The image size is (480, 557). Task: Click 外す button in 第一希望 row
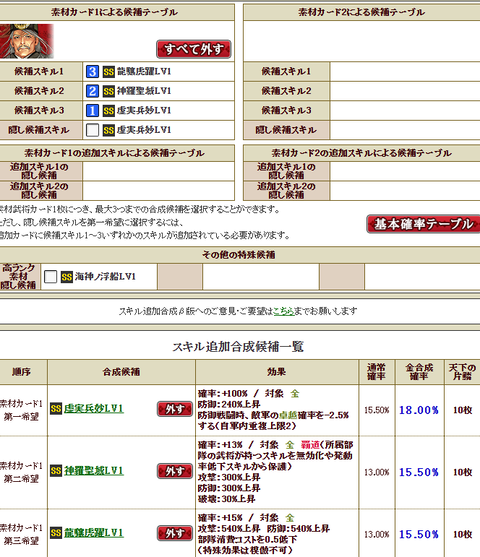tap(175, 409)
